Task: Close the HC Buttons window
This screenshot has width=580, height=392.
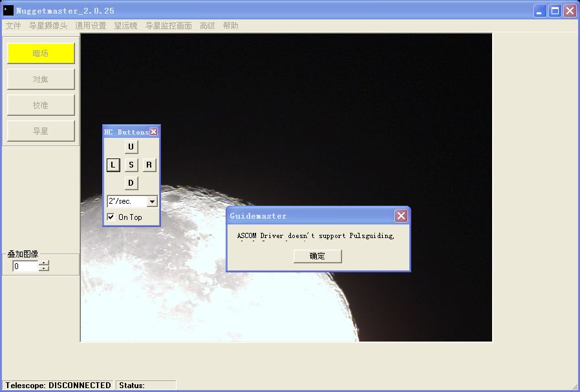Action: click(x=153, y=132)
